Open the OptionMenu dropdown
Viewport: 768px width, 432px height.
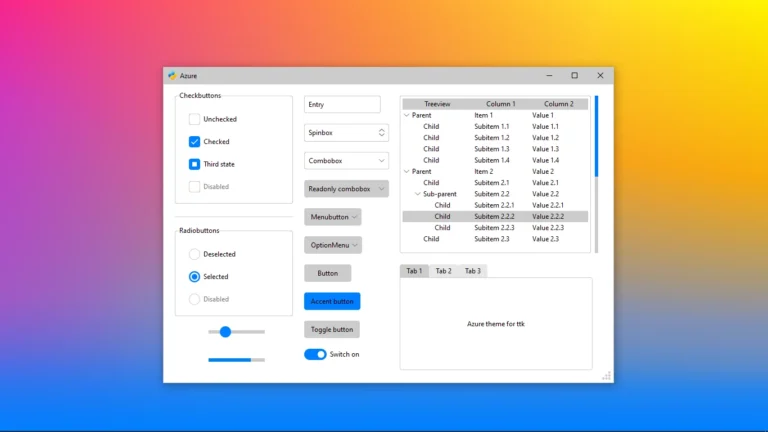[333, 245]
